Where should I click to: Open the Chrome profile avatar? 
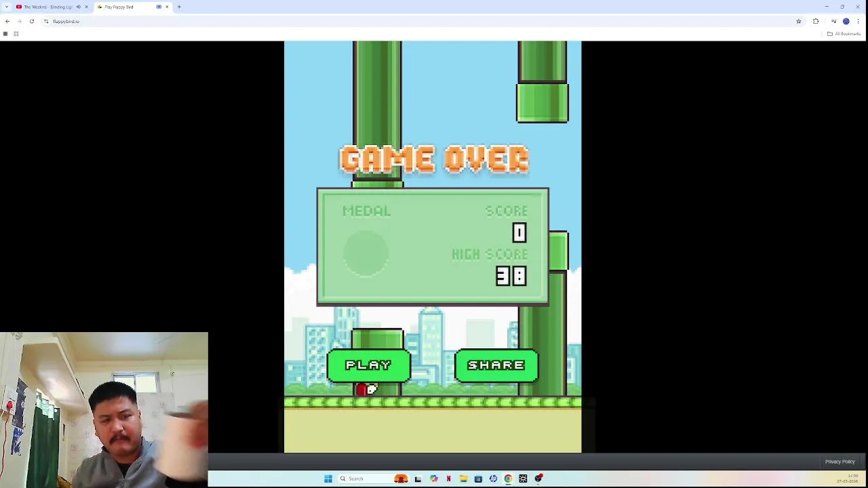(x=846, y=21)
